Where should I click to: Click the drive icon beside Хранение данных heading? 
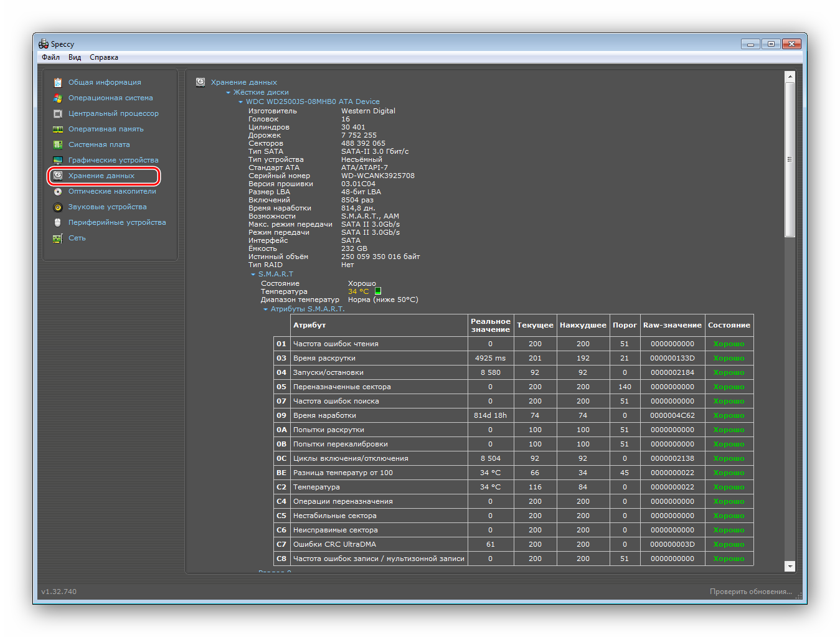201,82
